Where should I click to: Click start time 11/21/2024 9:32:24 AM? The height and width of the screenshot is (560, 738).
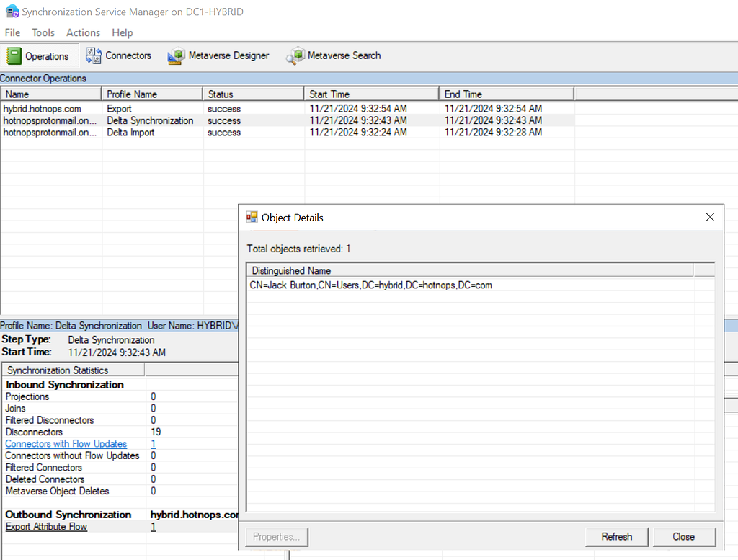click(x=357, y=132)
